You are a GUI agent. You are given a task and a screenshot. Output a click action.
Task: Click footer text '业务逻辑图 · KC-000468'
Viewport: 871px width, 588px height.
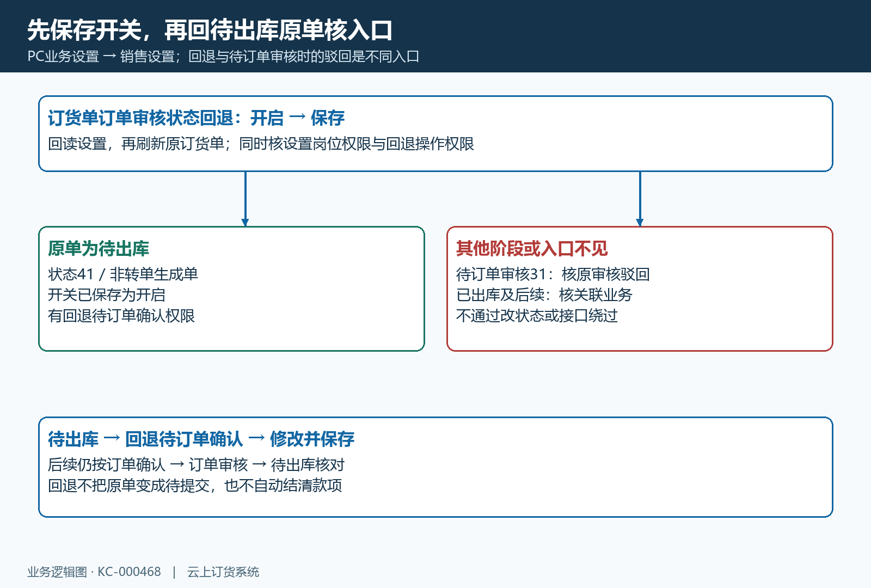coord(94,572)
